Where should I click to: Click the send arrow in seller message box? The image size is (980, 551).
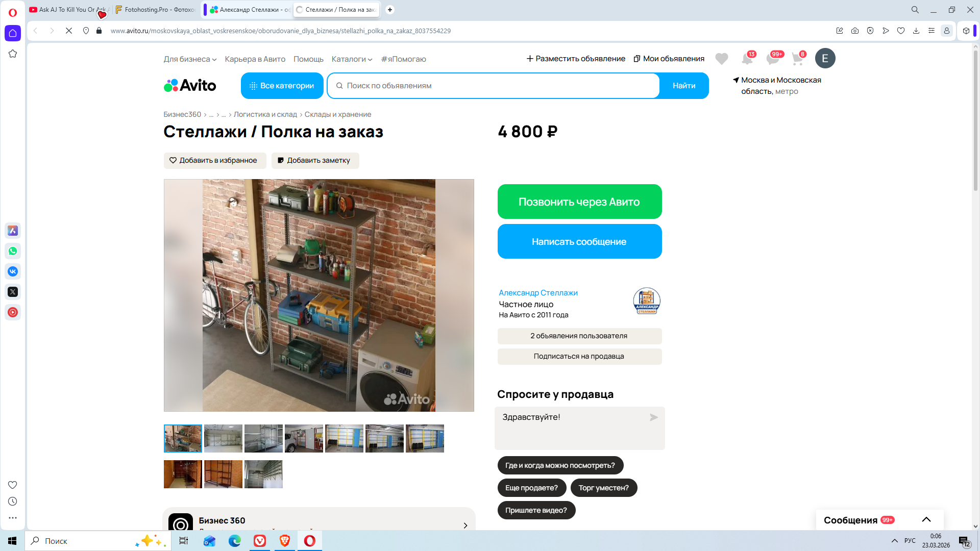coord(653,417)
